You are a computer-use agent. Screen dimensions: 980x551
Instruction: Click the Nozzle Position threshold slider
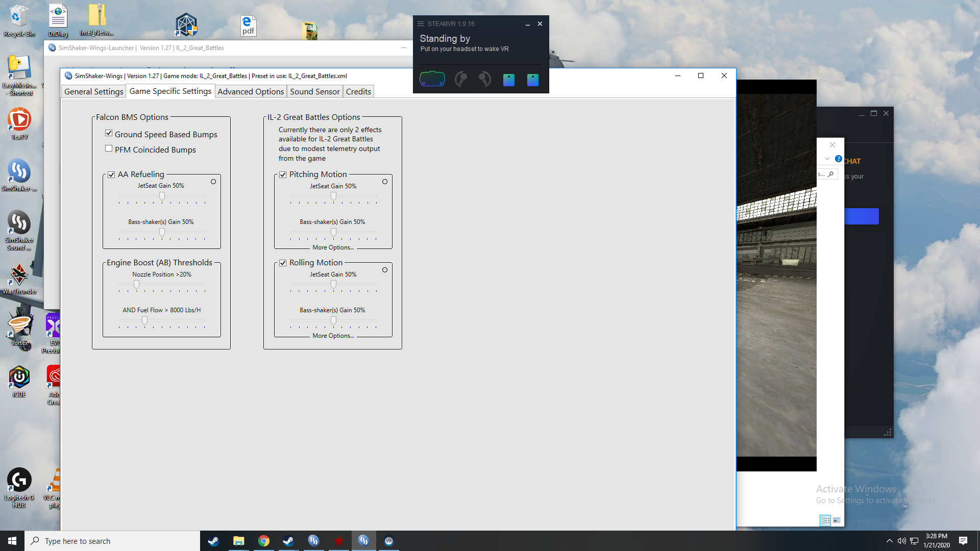point(162,286)
